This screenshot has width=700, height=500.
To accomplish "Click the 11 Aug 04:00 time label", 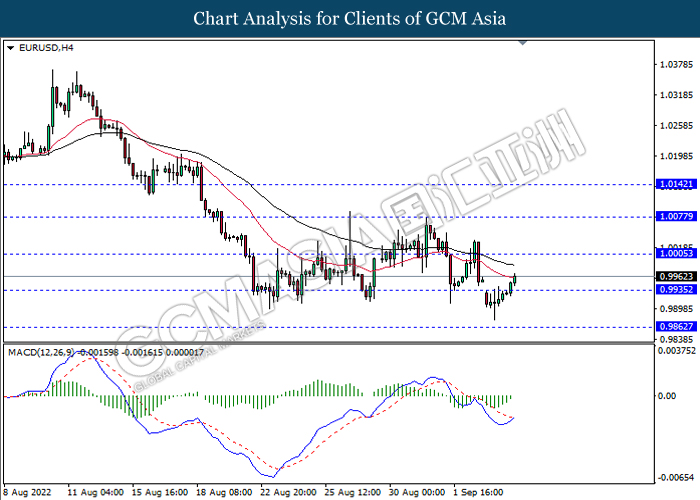I will 96,492.
